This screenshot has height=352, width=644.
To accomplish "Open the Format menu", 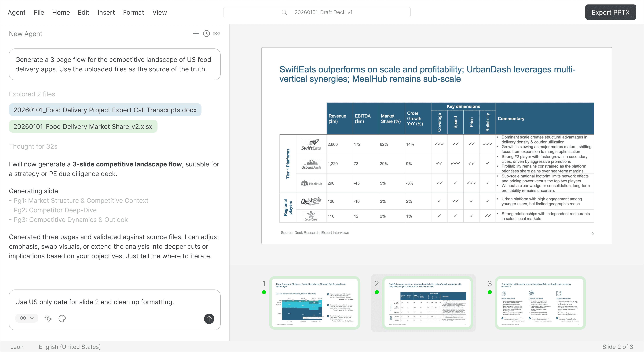I will [x=133, y=12].
